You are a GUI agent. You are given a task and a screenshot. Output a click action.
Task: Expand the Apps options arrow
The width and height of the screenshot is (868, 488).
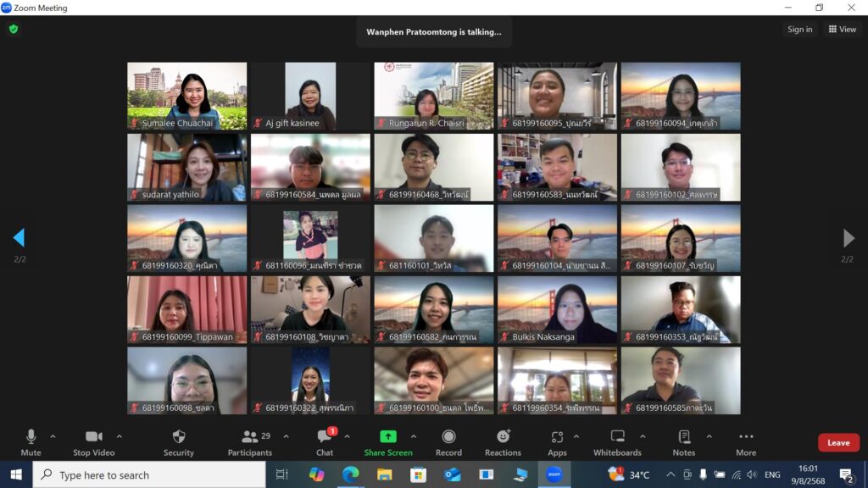(x=576, y=437)
